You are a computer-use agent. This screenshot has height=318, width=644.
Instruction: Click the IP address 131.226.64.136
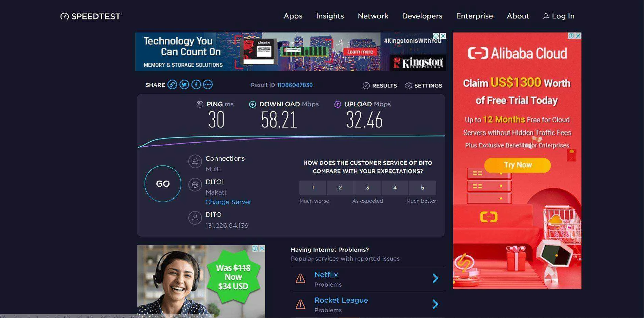click(x=227, y=226)
